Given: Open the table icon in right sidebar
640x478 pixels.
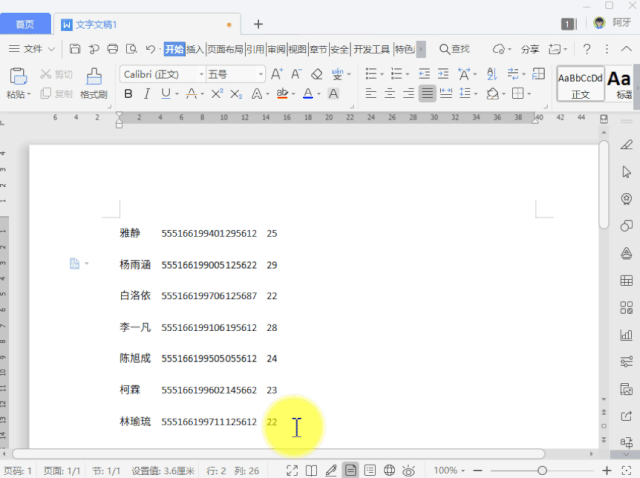Looking at the screenshot, I should pyautogui.click(x=627, y=280).
